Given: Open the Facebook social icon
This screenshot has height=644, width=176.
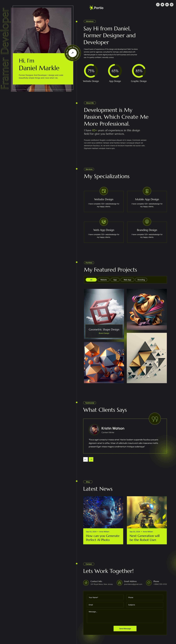Looking at the screenshot, I should 158,4.
